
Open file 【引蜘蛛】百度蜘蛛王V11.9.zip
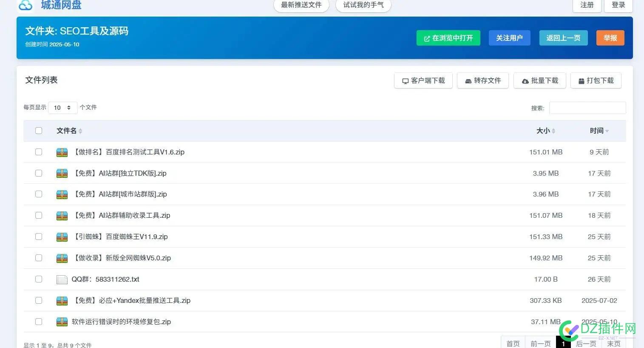(120, 237)
